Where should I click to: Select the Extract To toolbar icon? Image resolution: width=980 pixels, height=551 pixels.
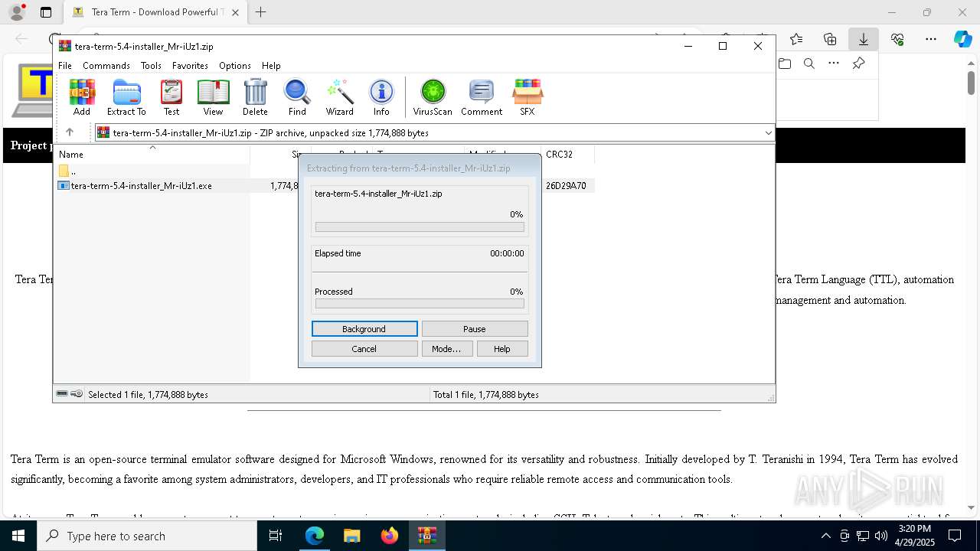pos(126,97)
